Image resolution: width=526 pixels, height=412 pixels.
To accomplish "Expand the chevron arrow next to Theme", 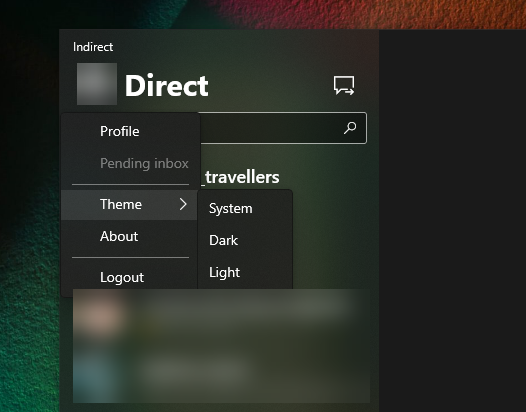I will pyautogui.click(x=183, y=204).
